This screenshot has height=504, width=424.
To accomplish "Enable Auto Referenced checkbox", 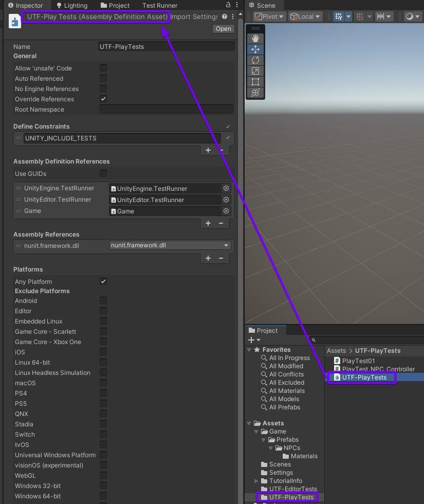I will point(103,78).
